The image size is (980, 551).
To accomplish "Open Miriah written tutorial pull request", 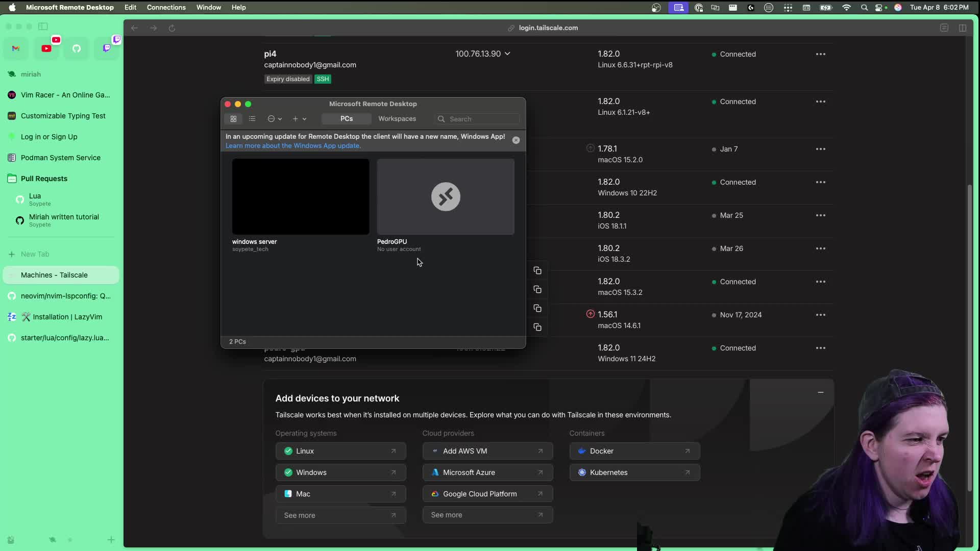I will [61, 220].
